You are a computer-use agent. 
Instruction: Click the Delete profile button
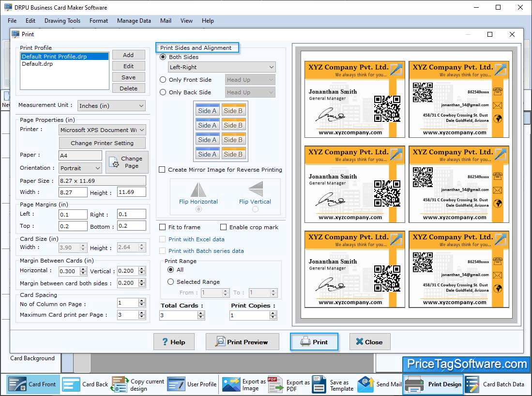coord(129,88)
